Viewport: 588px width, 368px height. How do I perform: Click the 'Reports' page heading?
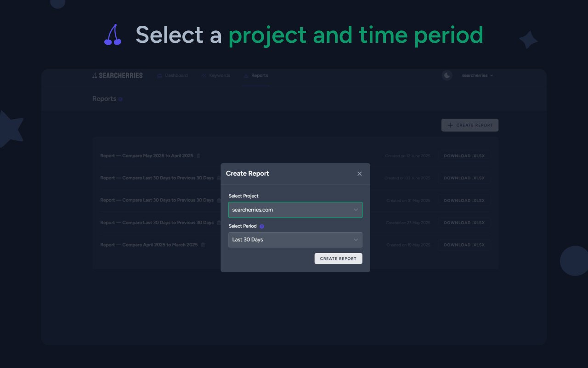104,99
